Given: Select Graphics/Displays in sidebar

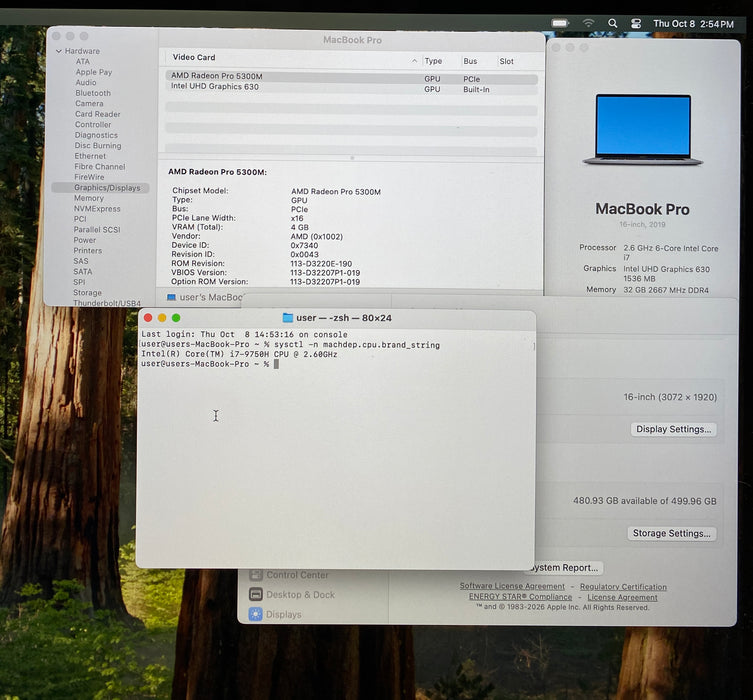Looking at the screenshot, I should click(x=100, y=188).
